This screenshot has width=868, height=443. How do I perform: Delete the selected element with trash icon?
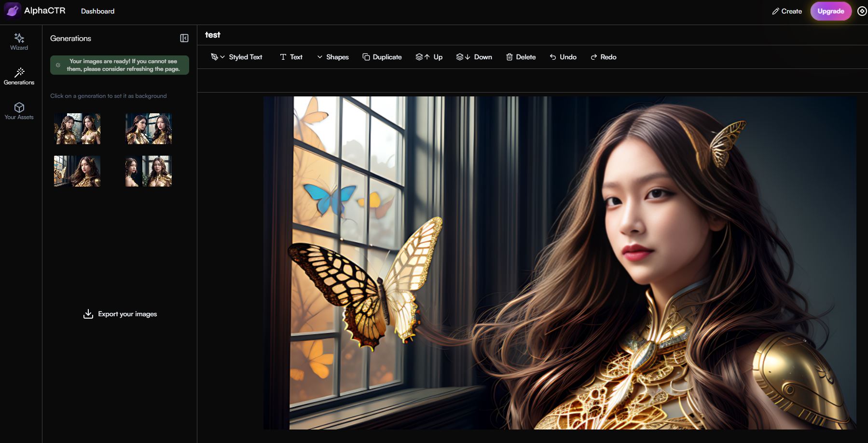(521, 57)
